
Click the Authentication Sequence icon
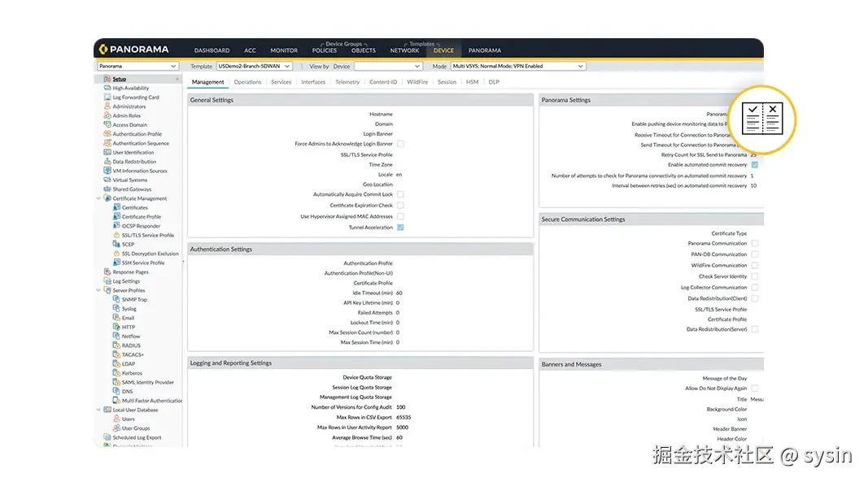pyautogui.click(x=107, y=143)
